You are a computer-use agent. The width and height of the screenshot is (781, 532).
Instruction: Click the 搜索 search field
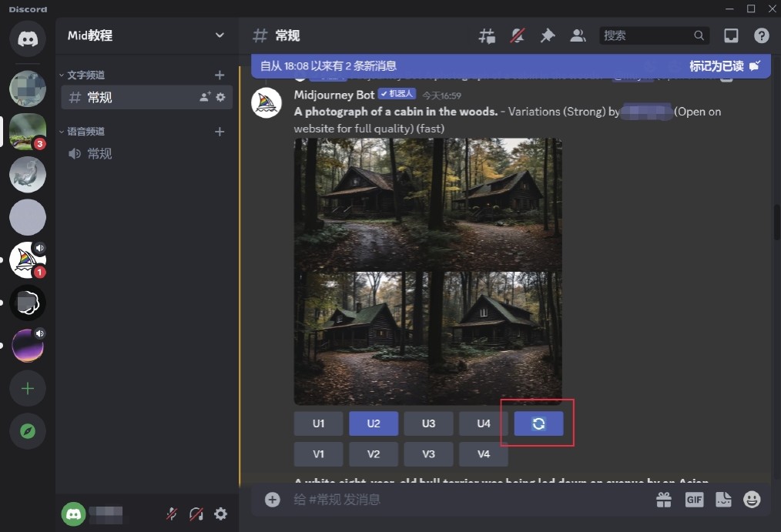(x=653, y=36)
